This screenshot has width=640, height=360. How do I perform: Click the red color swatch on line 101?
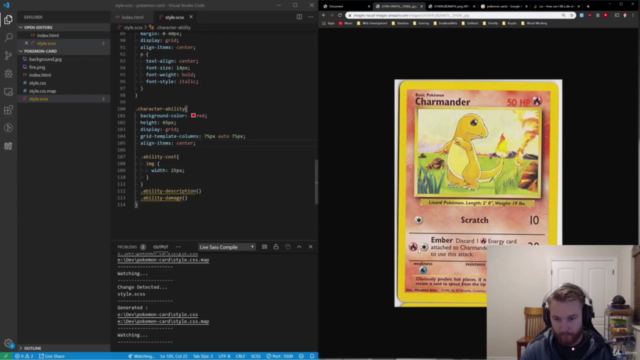(193, 116)
